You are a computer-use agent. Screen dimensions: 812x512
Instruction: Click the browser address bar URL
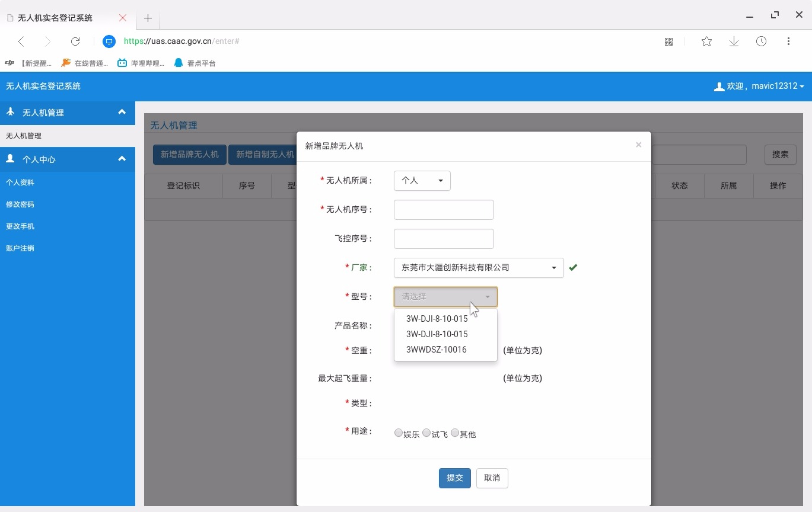click(181, 41)
